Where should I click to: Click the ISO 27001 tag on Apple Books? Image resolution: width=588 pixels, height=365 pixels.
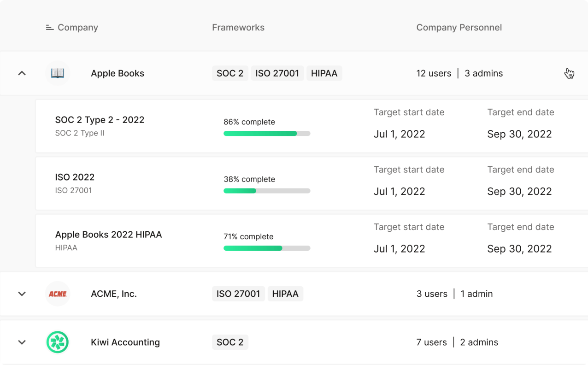(x=277, y=73)
